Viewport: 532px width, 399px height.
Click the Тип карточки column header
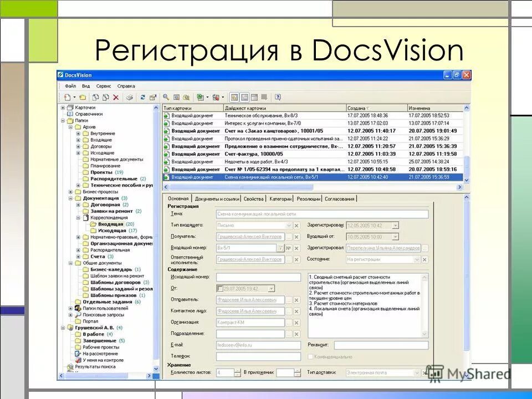coord(193,108)
